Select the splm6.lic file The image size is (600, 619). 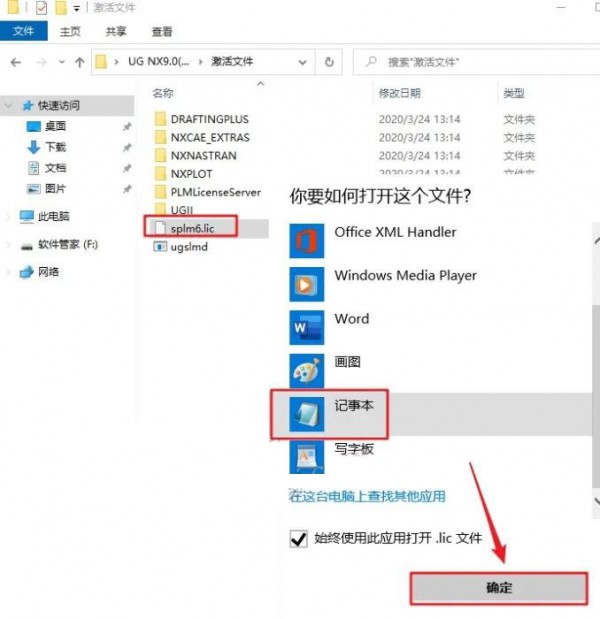(x=192, y=228)
